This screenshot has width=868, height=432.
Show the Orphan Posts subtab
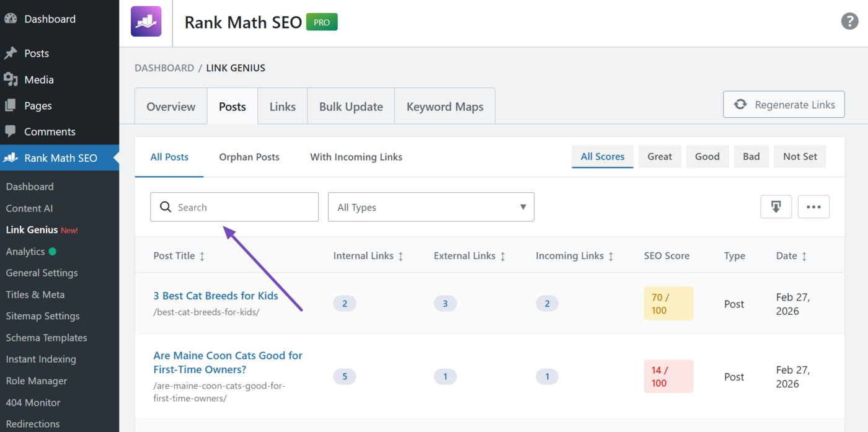click(249, 157)
